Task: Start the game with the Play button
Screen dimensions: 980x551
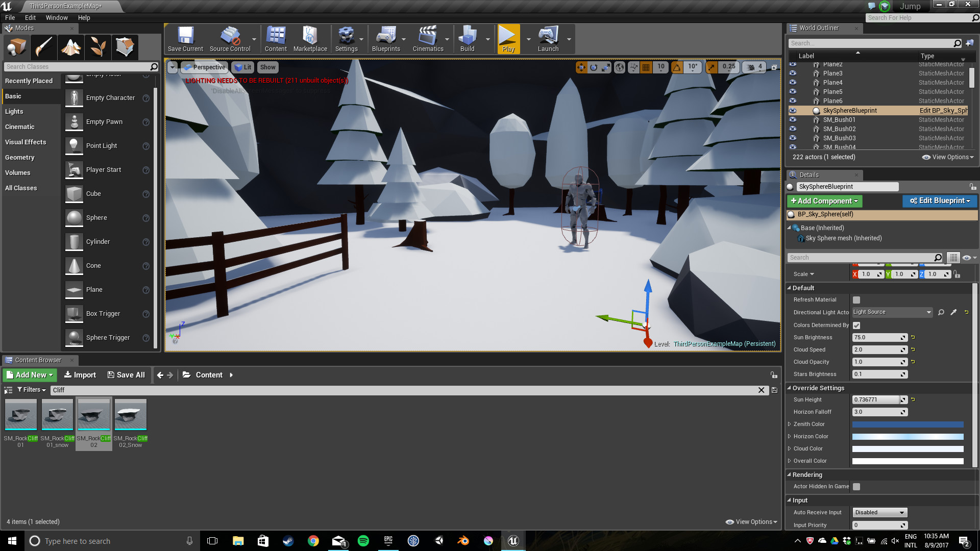Action: (508, 39)
